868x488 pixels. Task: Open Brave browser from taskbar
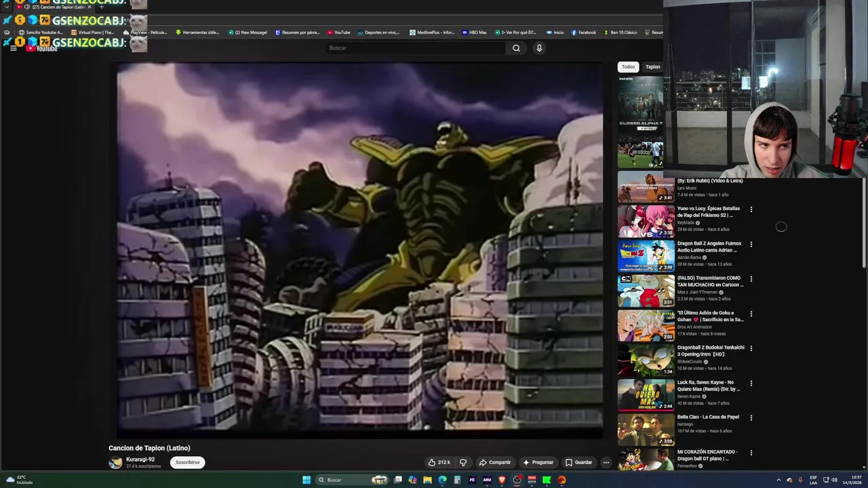tap(502, 480)
